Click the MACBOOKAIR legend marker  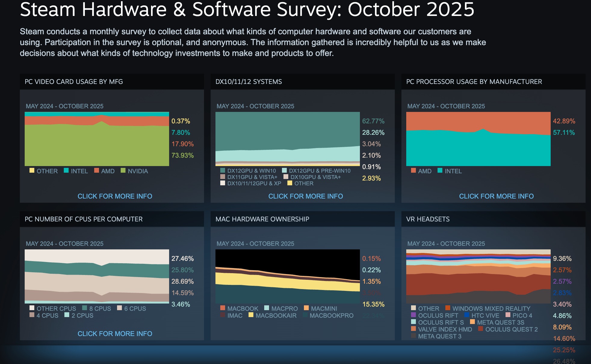[x=250, y=316]
